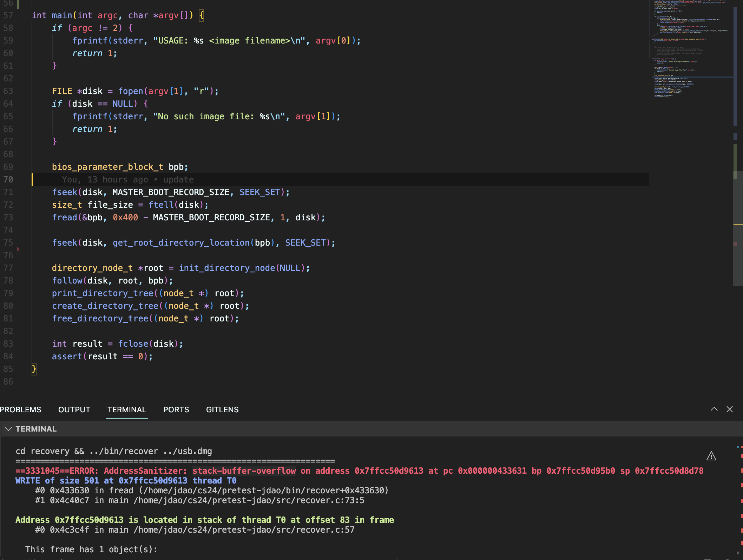
Task: Select the PORTS tab
Action: (x=176, y=409)
